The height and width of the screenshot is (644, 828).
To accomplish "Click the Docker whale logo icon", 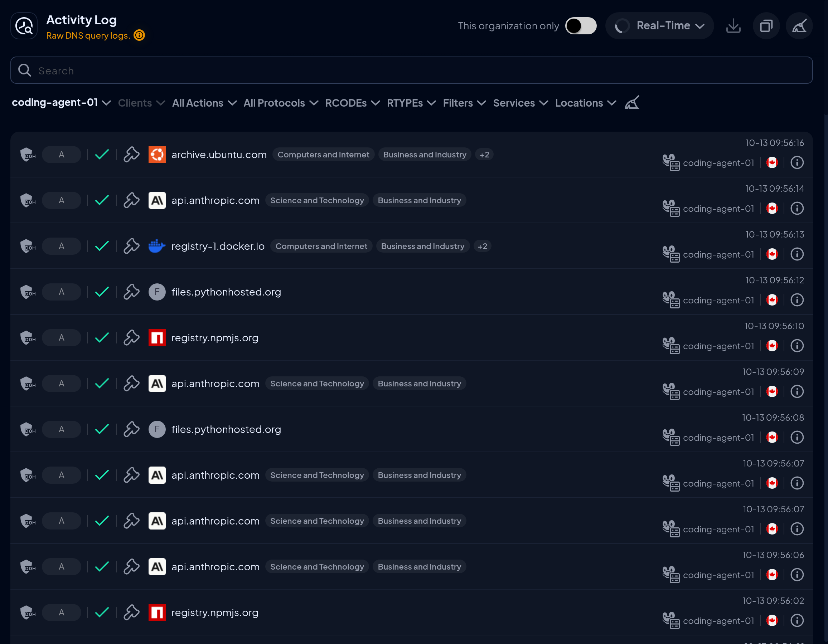I will click(157, 246).
